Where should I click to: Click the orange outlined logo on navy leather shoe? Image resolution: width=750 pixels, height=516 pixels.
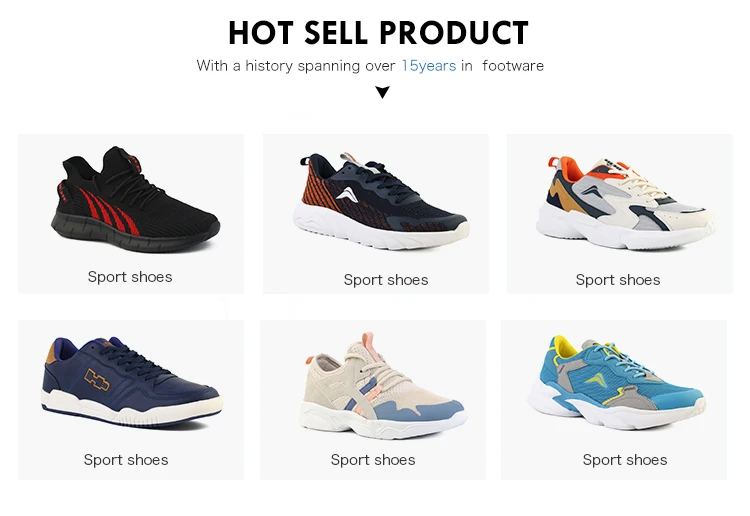point(97,380)
